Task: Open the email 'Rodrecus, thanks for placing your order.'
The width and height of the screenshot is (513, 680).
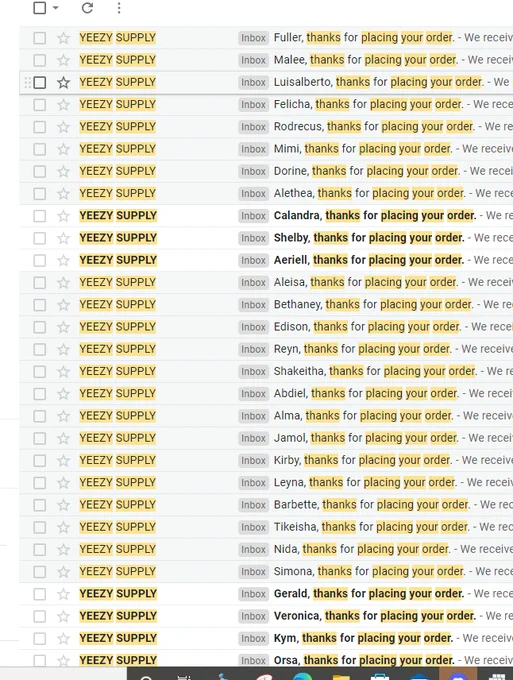Action: (x=374, y=127)
